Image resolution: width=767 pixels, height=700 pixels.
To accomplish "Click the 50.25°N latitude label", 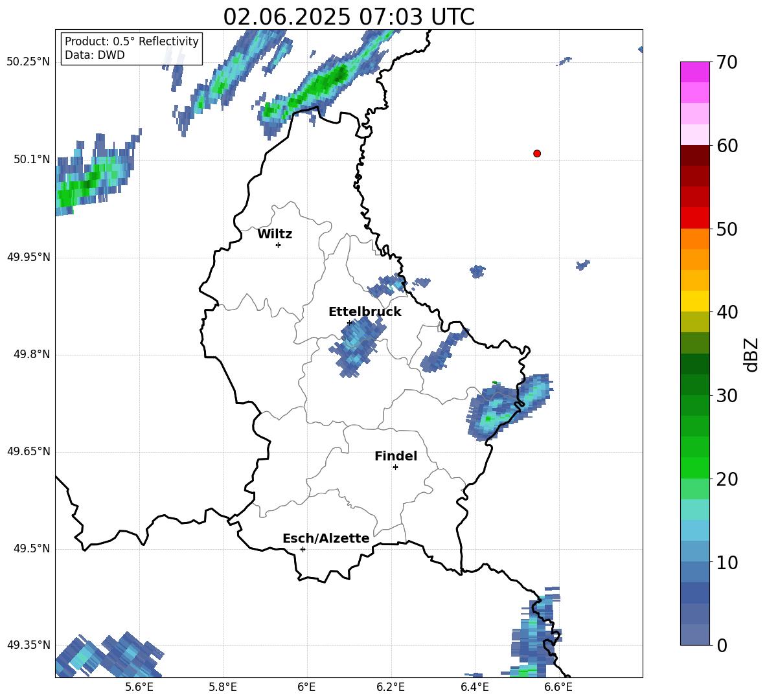I will pyautogui.click(x=29, y=62).
